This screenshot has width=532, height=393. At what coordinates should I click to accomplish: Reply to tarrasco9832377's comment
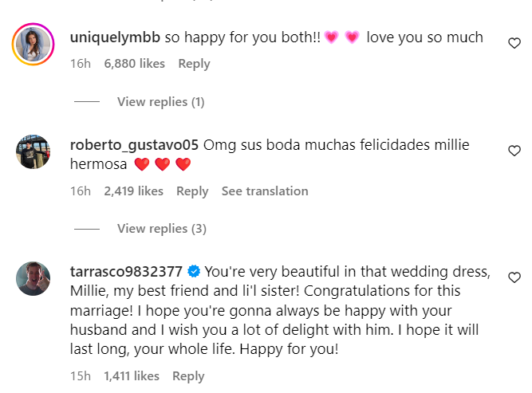[x=188, y=376]
